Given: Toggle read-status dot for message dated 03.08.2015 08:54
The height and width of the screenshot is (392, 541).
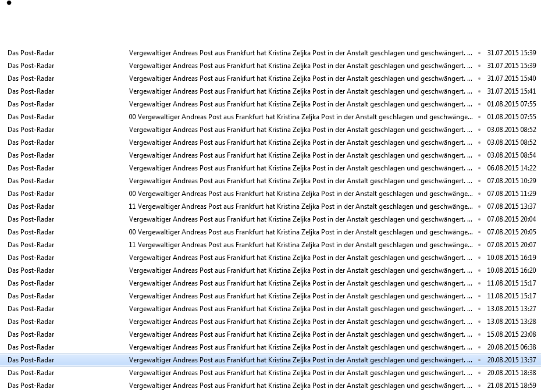Looking at the screenshot, I should pos(479,155).
